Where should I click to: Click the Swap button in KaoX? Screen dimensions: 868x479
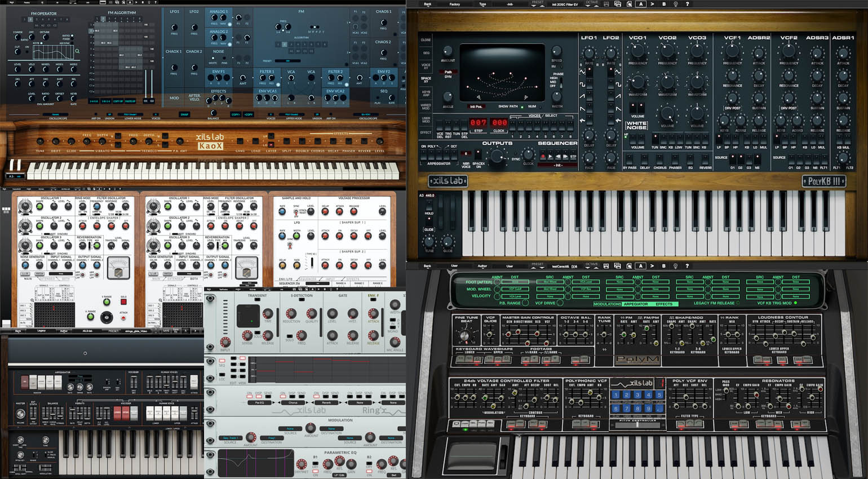click(184, 114)
